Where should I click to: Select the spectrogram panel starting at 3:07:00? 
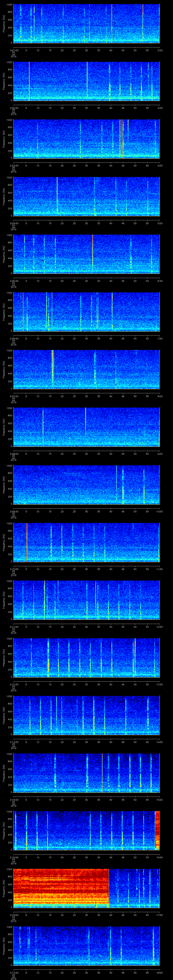86,369
